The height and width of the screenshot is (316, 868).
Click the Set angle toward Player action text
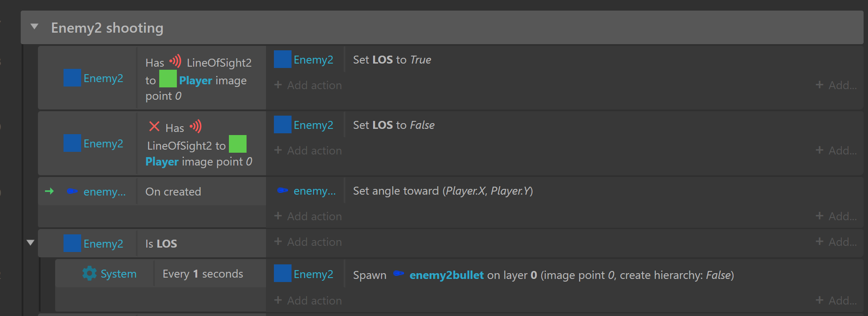[443, 191]
